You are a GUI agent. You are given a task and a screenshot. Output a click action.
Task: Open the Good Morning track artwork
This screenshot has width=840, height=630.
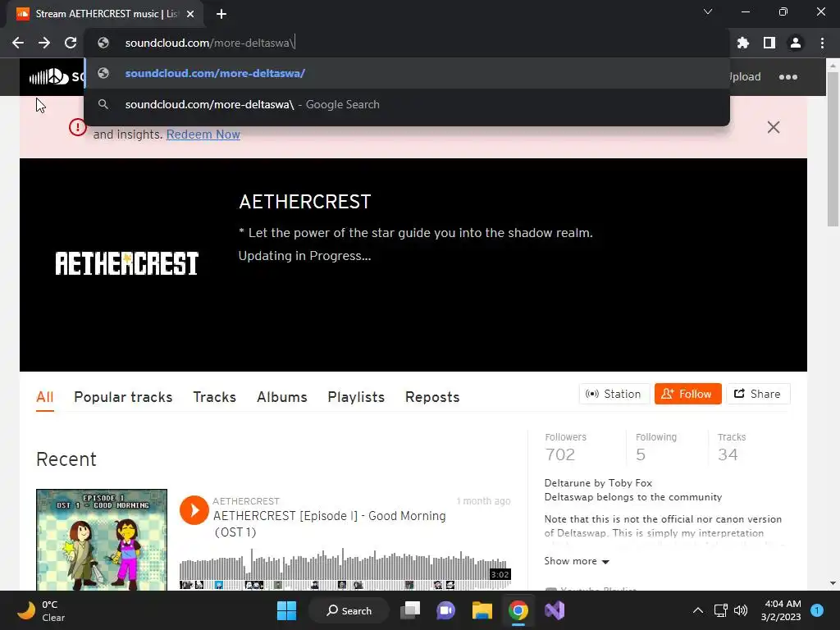tap(102, 540)
